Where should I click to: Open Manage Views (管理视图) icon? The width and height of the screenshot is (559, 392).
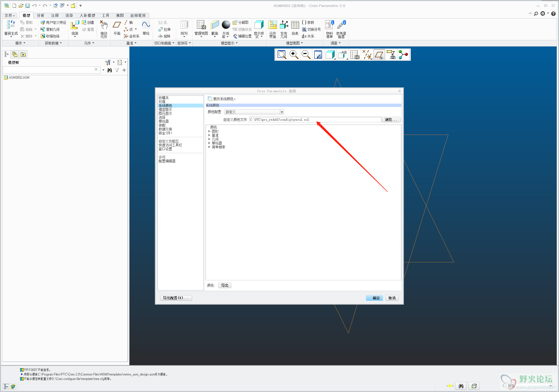click(201, 25)
